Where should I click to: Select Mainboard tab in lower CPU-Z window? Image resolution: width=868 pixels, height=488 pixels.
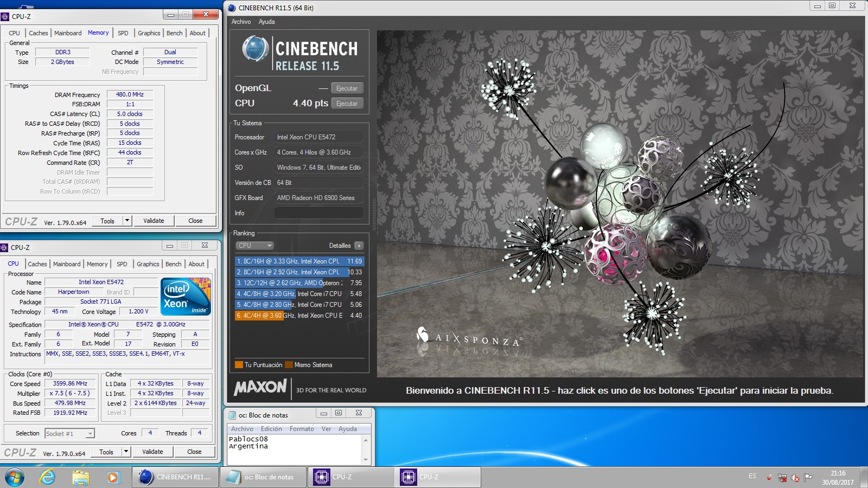pos(67,264)
